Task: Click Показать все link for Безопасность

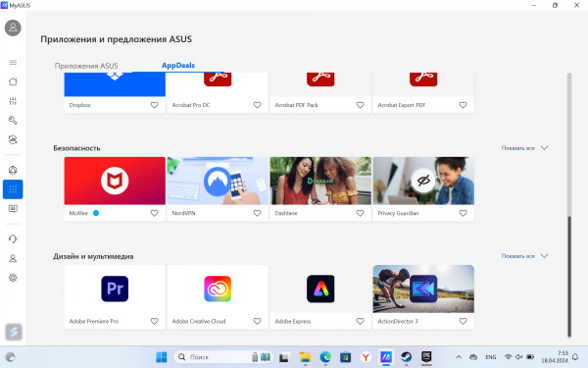Action: tap(517, 148)
